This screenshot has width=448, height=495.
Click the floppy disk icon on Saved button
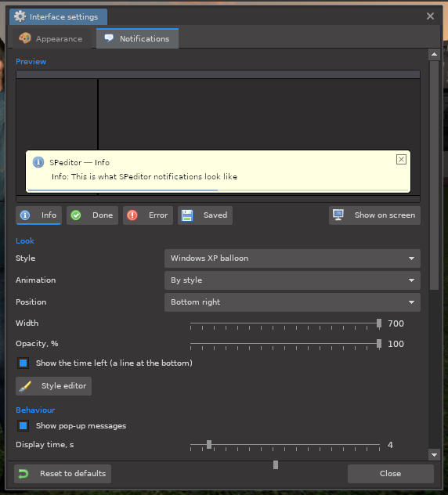187,215
